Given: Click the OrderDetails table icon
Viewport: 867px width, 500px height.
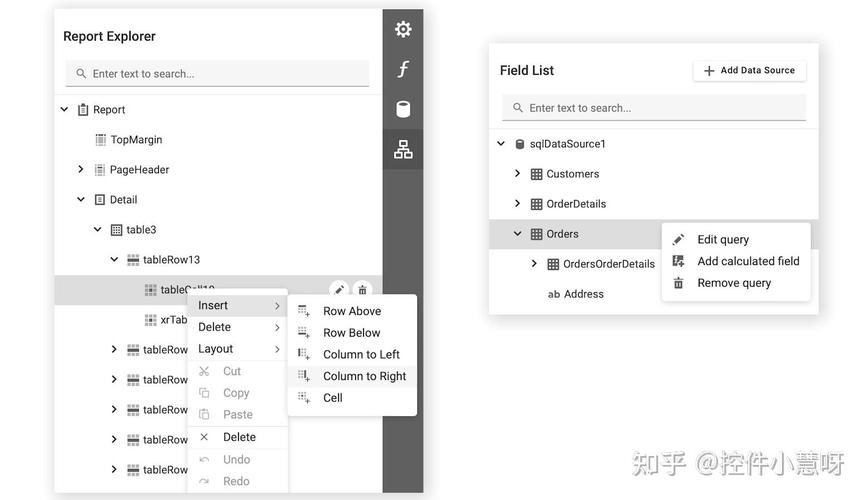Looking at the screenshot, I should point(536,204).
